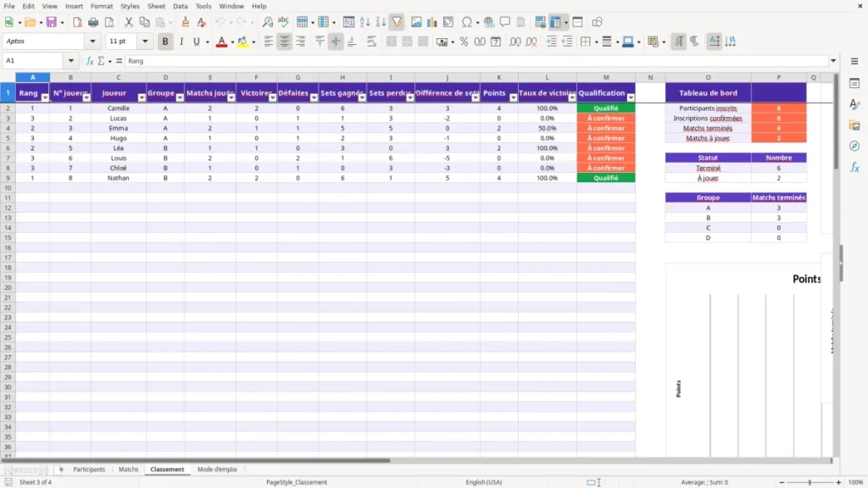Export directly as PDF icon
The height and width of the screenshot is (488, 868).
[77, 22]
